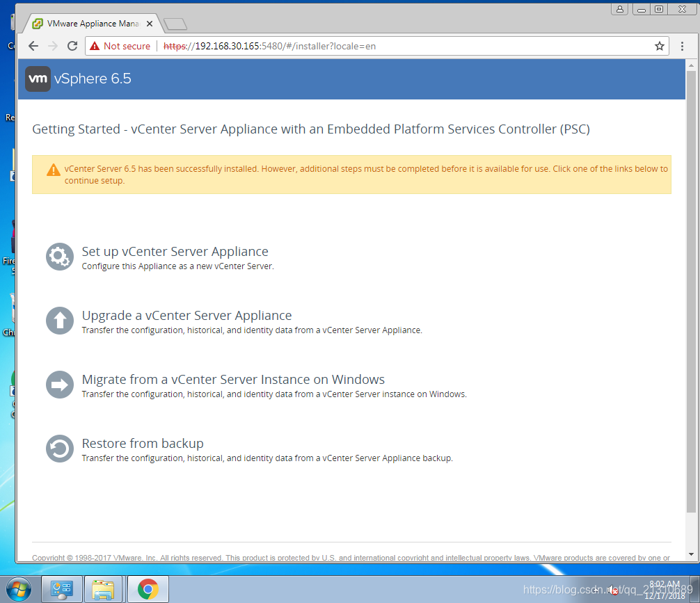Click the circular Restore from backup icon
Viewport: 700px width, 603px height.
coord(60,449)
